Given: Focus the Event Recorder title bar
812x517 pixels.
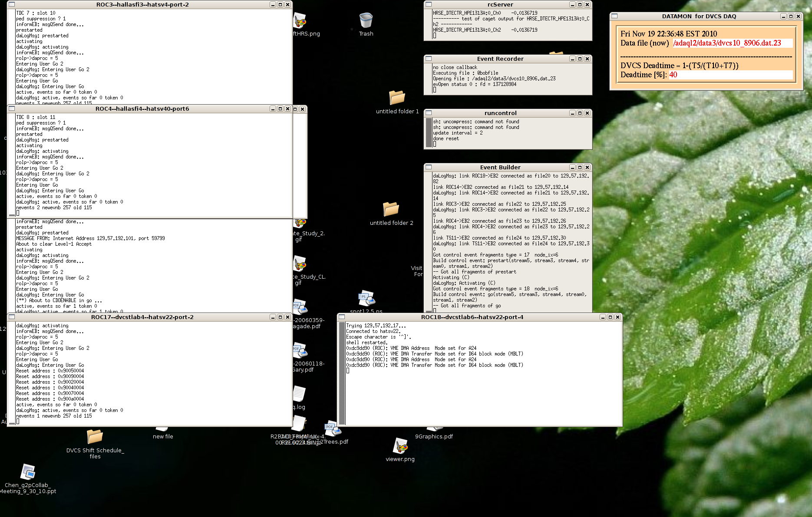Looking at the screenshot, I should [x=500, y=59].
